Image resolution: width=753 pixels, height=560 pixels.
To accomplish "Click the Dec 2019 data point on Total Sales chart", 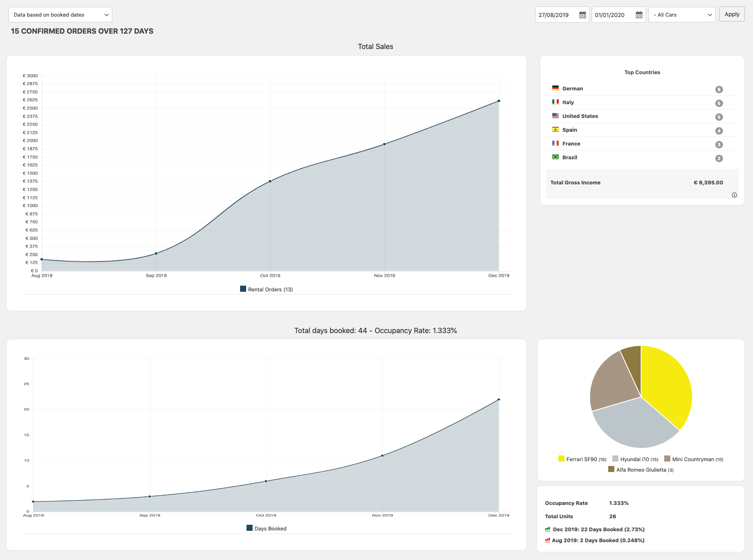I will coord(498,101).
